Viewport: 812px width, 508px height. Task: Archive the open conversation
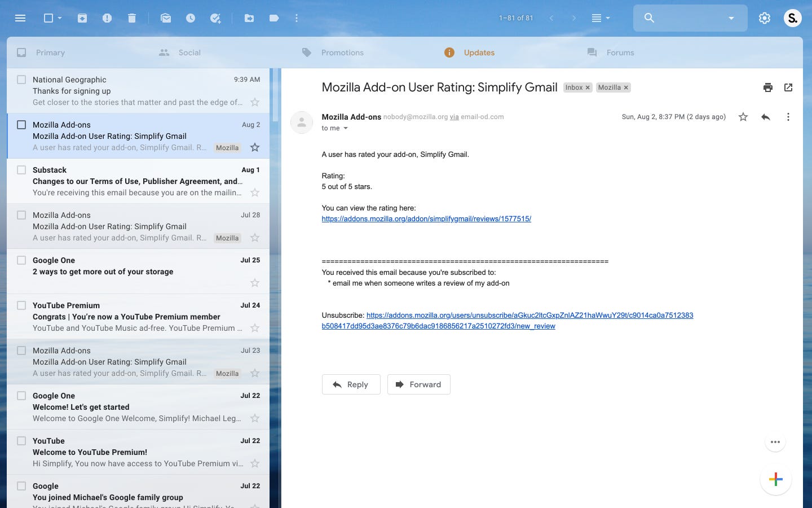pyautogui.click(x=82, y=18)
